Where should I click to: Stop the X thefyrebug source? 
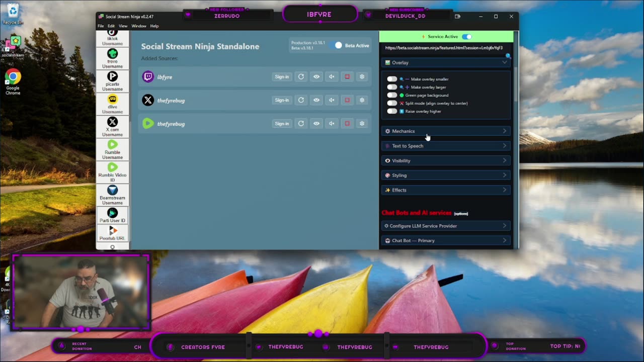pyautogui.click(x=347, y=100)
